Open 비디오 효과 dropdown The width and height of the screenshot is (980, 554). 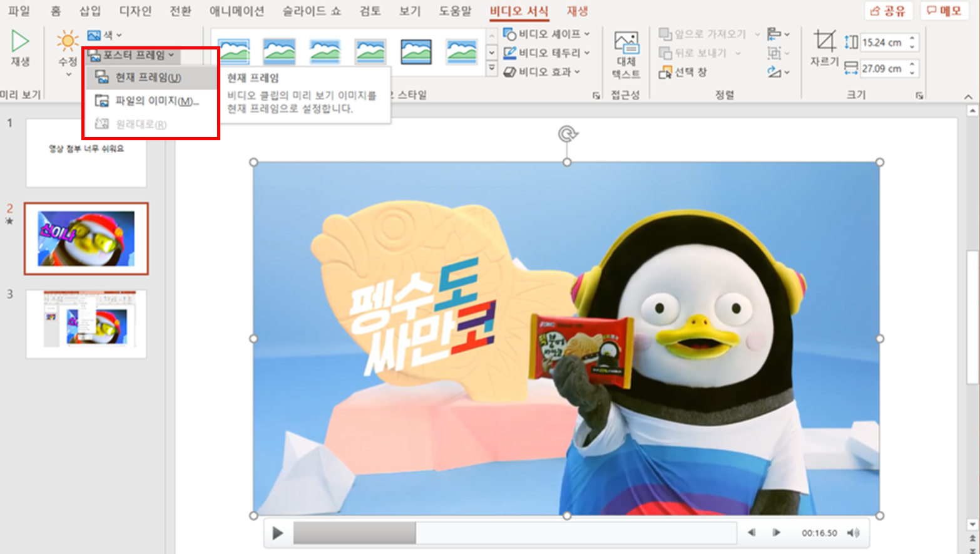tap(542, 71)
